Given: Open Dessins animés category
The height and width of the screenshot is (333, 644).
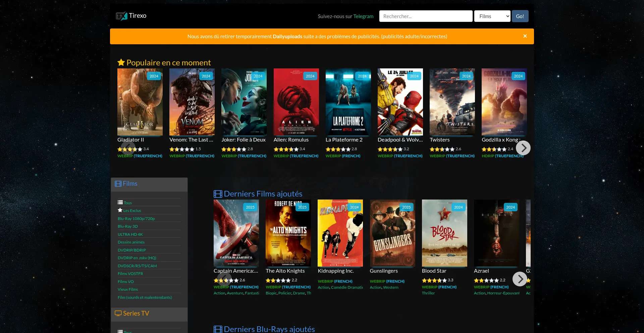Looking at the screenshot, I should pyautogui.click(x=131, y=242).
